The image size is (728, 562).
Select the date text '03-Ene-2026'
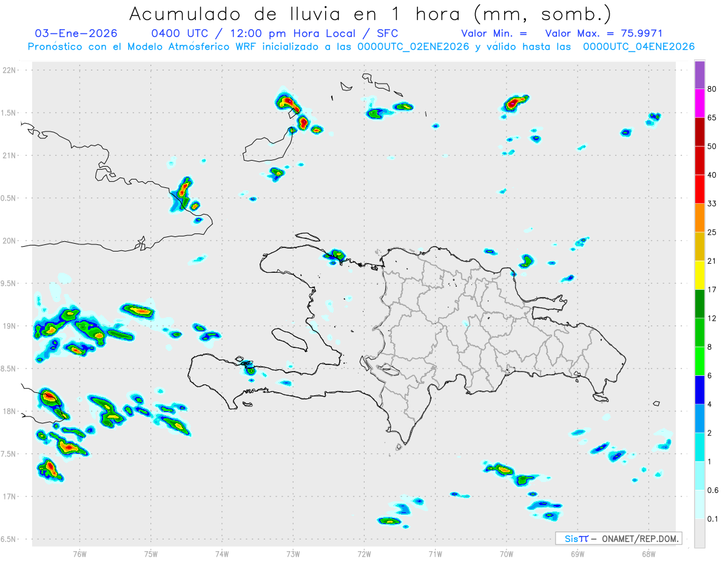click(76, 33)
